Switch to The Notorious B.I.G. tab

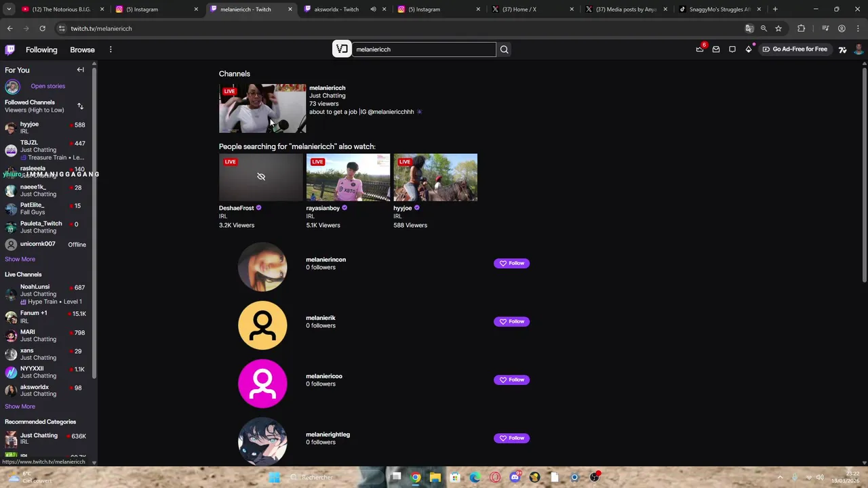click(61, 9)
